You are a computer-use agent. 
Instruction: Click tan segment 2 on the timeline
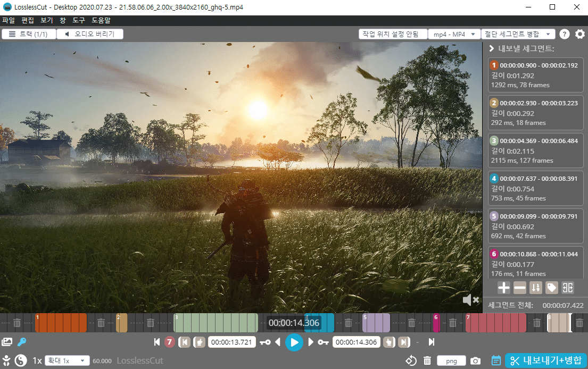121,323
